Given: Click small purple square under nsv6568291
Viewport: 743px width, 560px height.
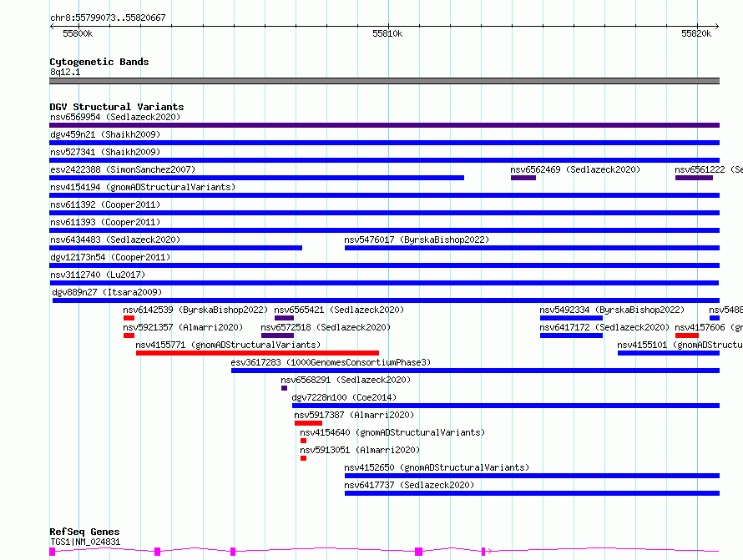Looking at the screenshot, I should tap(284, 388).
